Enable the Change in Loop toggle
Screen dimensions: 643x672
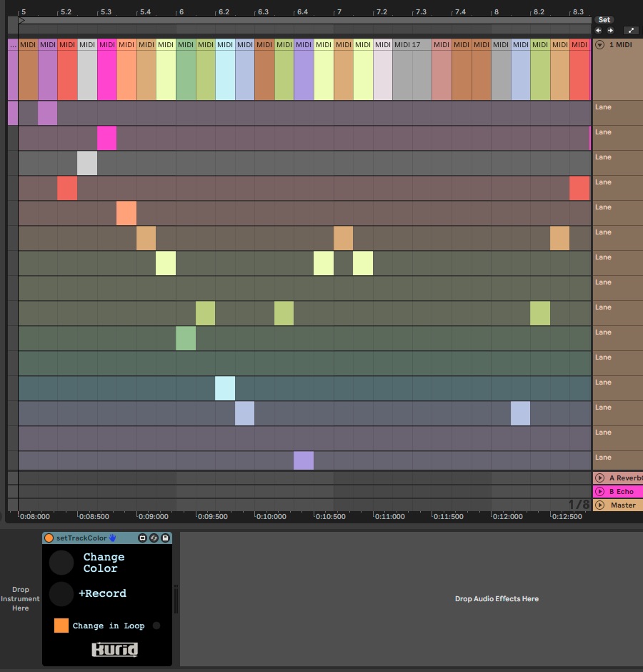pos(156,626)
